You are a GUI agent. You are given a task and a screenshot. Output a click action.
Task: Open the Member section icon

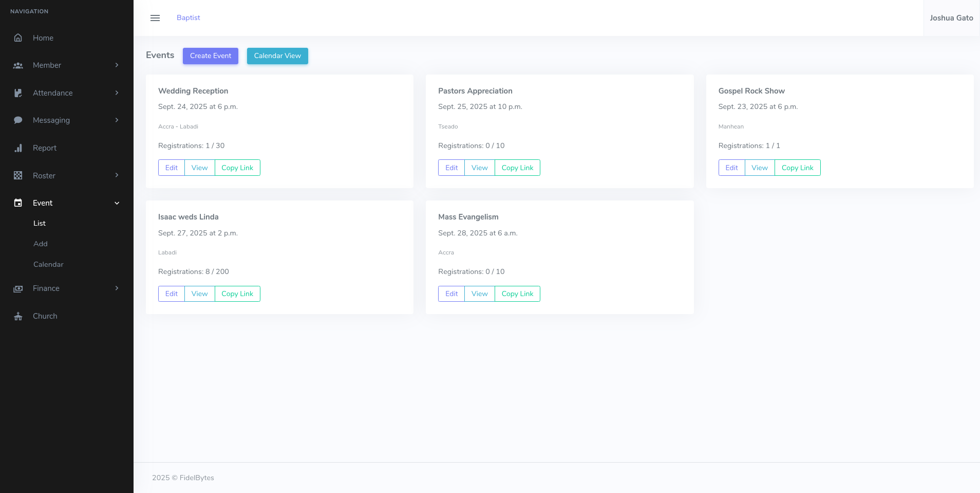click(18, 65)
